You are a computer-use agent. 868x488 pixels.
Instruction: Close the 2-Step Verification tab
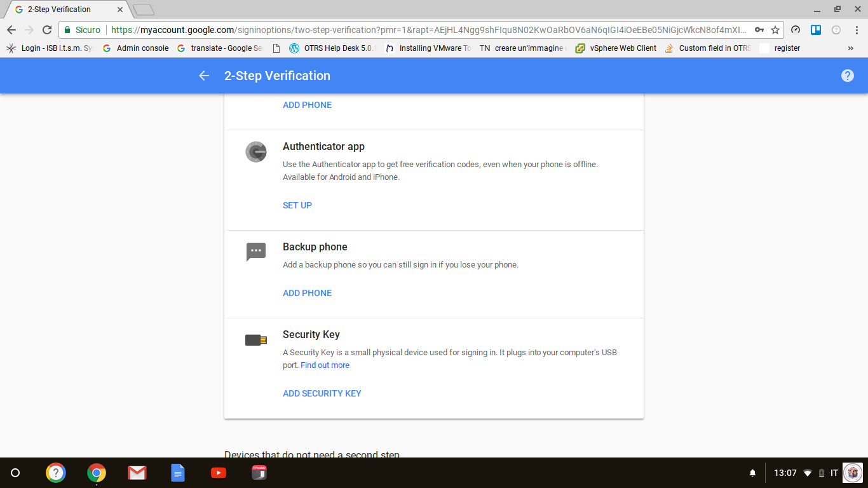tap(120, 10)
